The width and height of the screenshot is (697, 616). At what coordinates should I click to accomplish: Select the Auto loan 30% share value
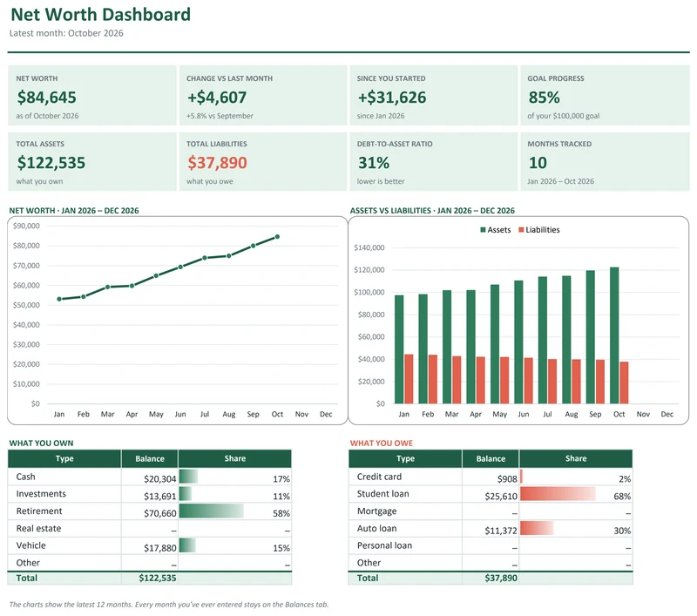pos(622,531)
